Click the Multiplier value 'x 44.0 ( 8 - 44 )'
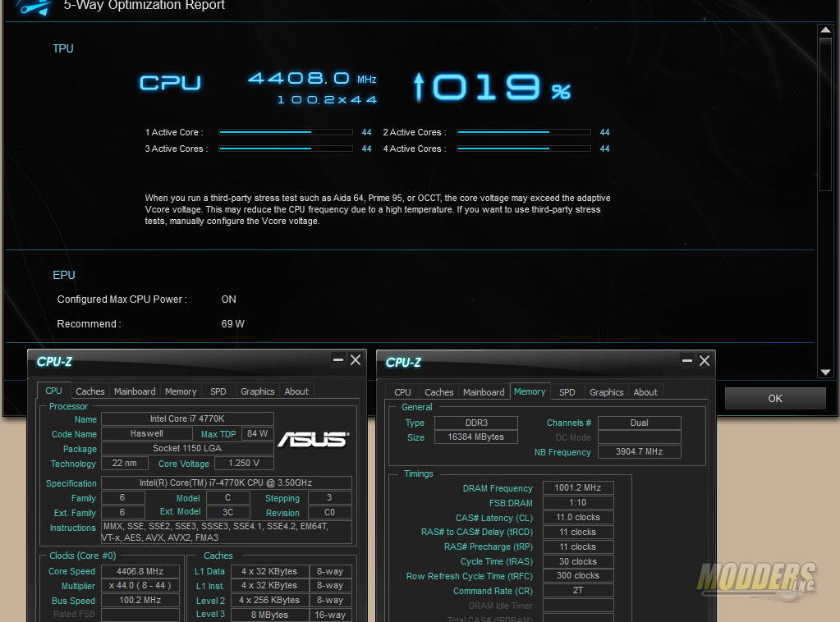 (140, 586)
